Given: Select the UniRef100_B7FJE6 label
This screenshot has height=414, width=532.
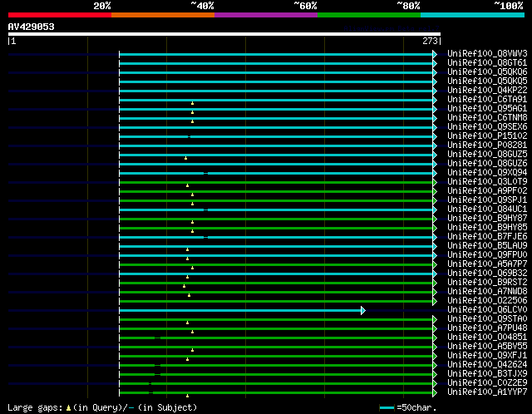Looking at the screenshot, I should click(x=487, y=237).
